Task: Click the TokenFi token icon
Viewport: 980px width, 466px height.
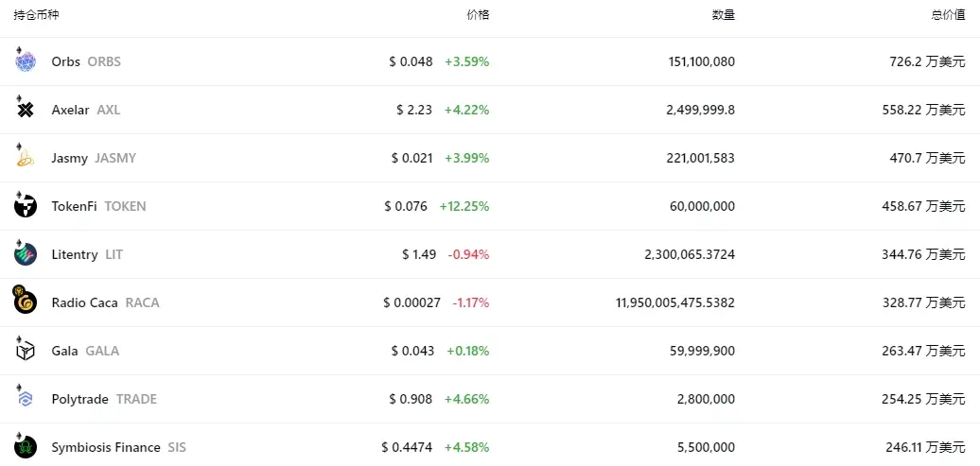Action: [26, 206]
